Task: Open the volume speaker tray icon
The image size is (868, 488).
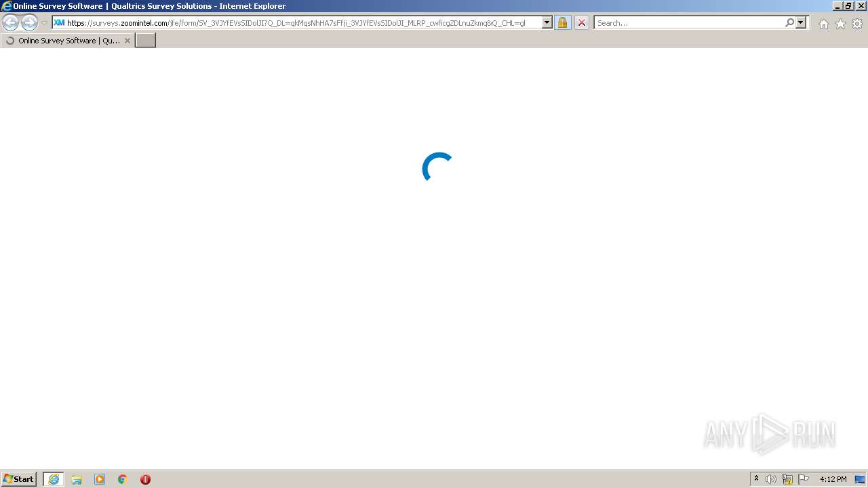Action: 771,479
